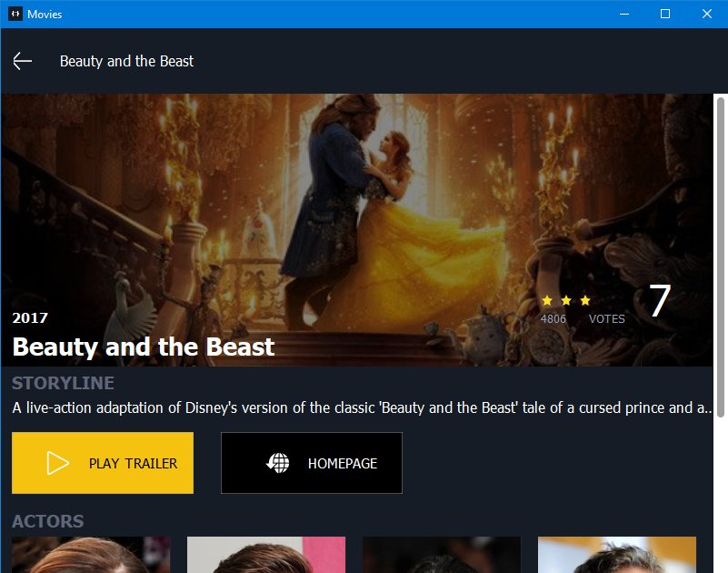Click the VOTES label

tap(607, 319)
